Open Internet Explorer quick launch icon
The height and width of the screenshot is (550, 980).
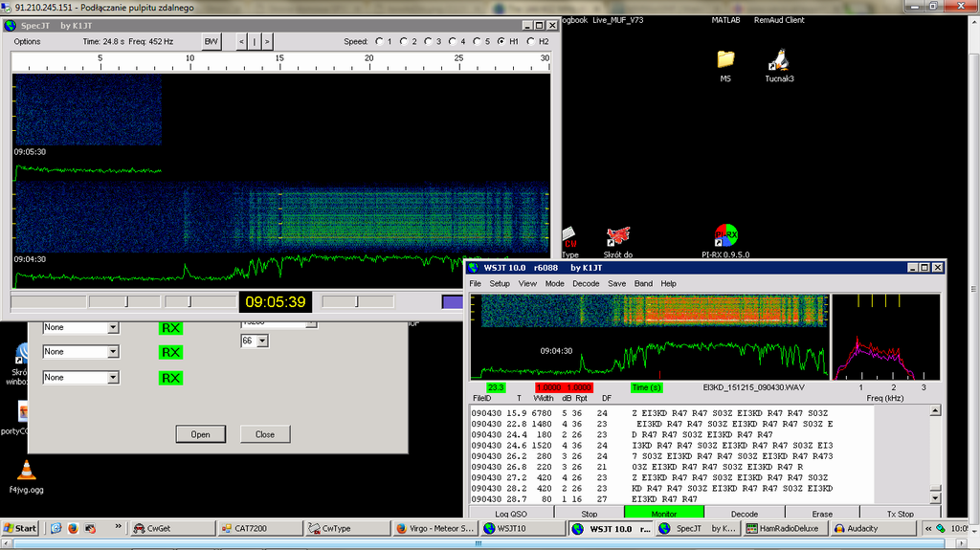tap(56, 528)
